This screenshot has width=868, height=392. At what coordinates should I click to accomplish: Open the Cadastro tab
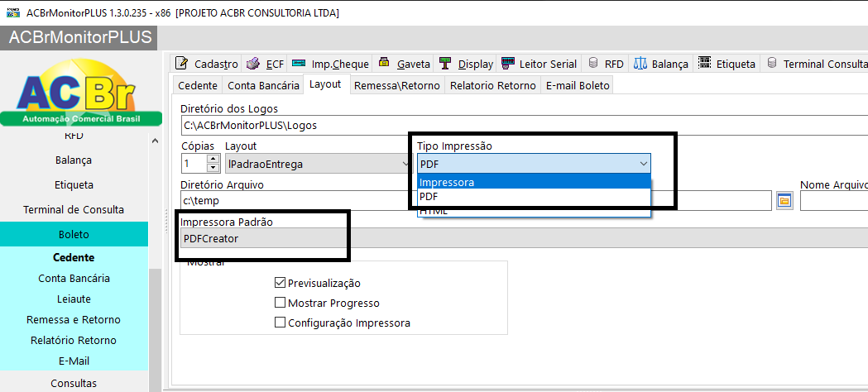pyautogui.click(x=206, y=64)
